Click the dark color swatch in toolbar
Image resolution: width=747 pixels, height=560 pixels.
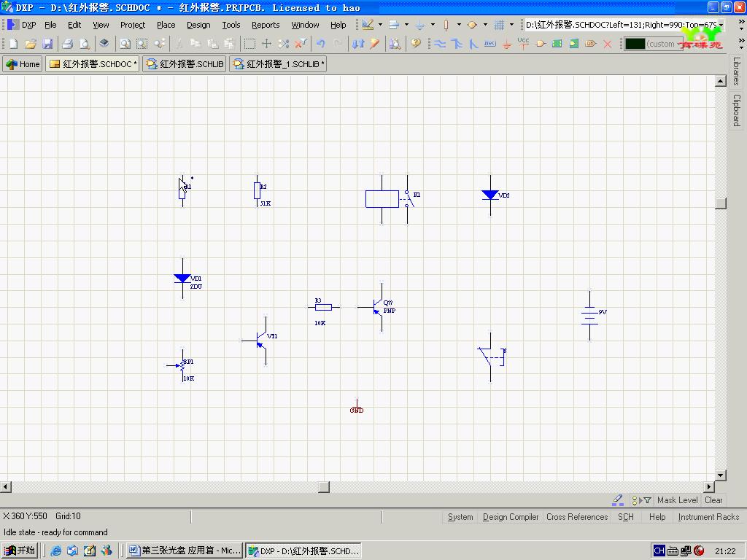635,44
